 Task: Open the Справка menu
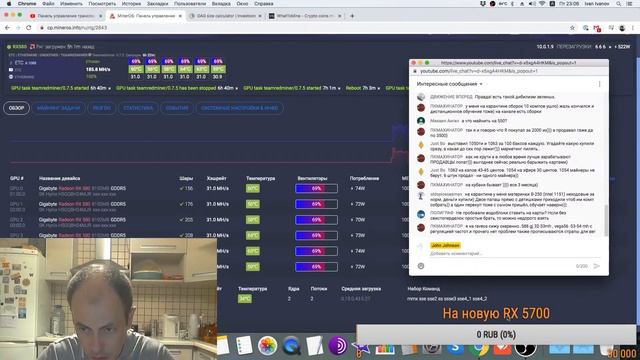pos(264,4)
